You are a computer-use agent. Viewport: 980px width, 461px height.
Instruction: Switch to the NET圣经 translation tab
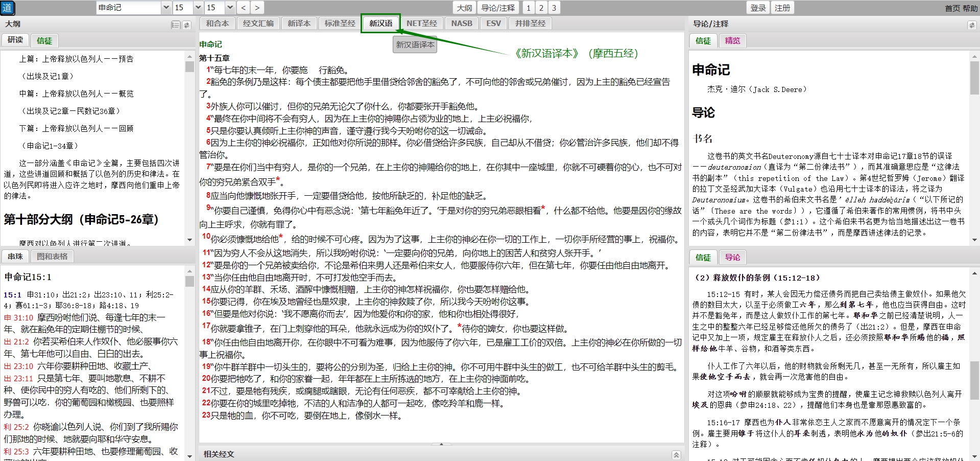[x=421, y=24]
